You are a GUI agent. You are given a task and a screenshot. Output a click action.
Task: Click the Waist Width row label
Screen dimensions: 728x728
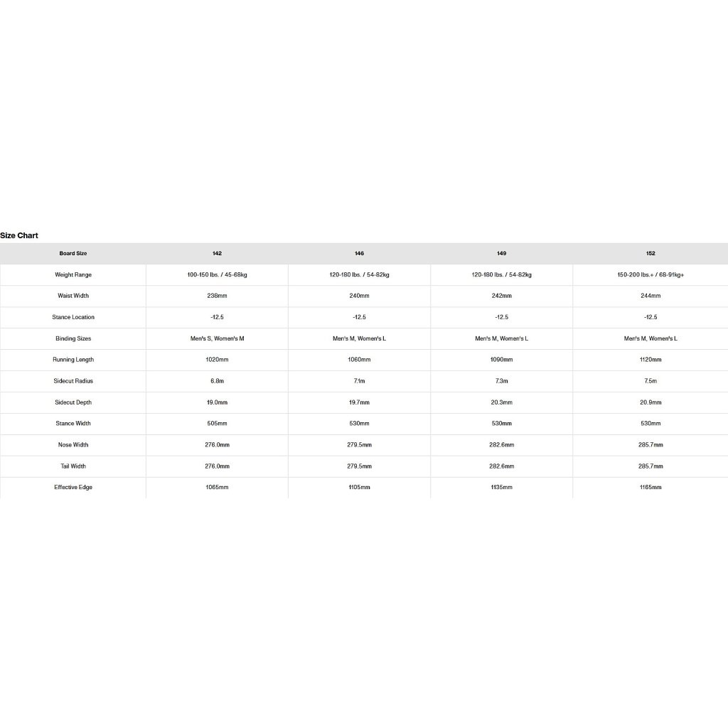click(73, 296)
